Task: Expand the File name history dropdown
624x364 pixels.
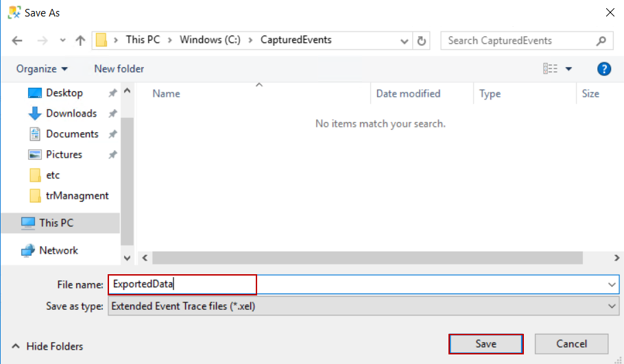Action: (x=612, y=284)
